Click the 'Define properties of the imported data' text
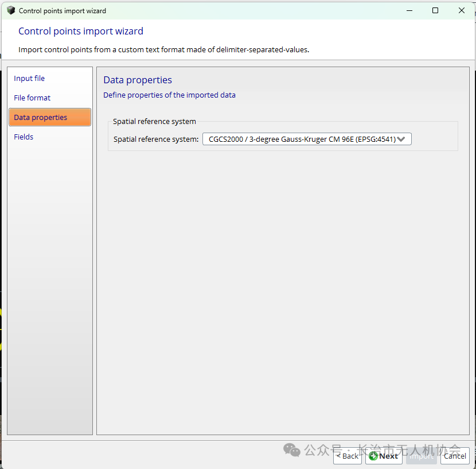This screenshot has width=476, height=469. 169,95
